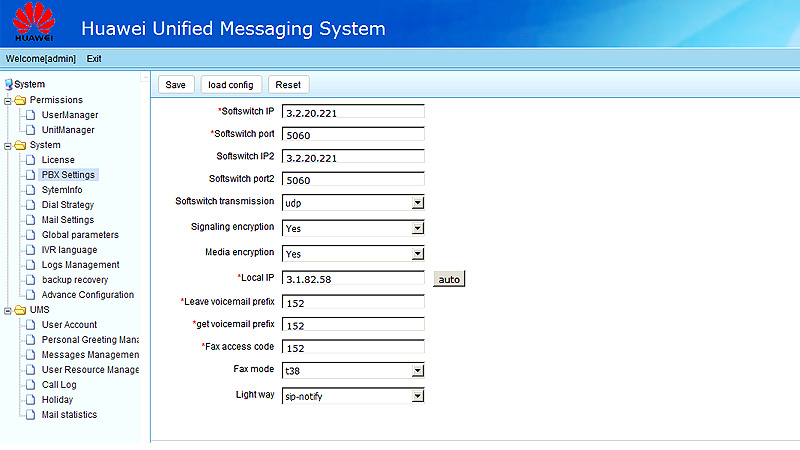Viewport: 800px width, 450px height.
Task: Collapse the Permissions tree node
Action: (x=8, y=101)
